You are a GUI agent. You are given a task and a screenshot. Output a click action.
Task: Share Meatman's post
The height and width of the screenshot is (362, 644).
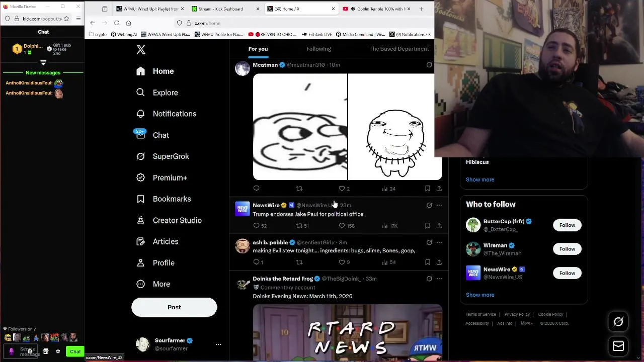pos(439,189)
